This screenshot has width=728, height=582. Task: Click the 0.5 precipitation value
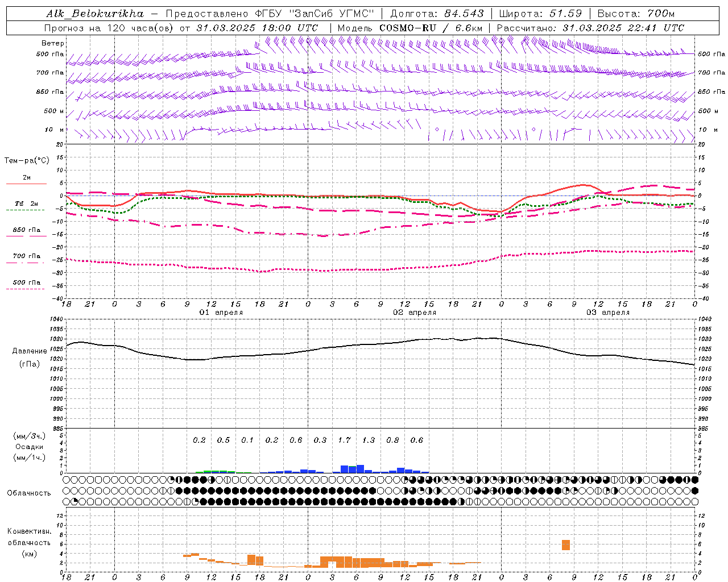(224, 440)
